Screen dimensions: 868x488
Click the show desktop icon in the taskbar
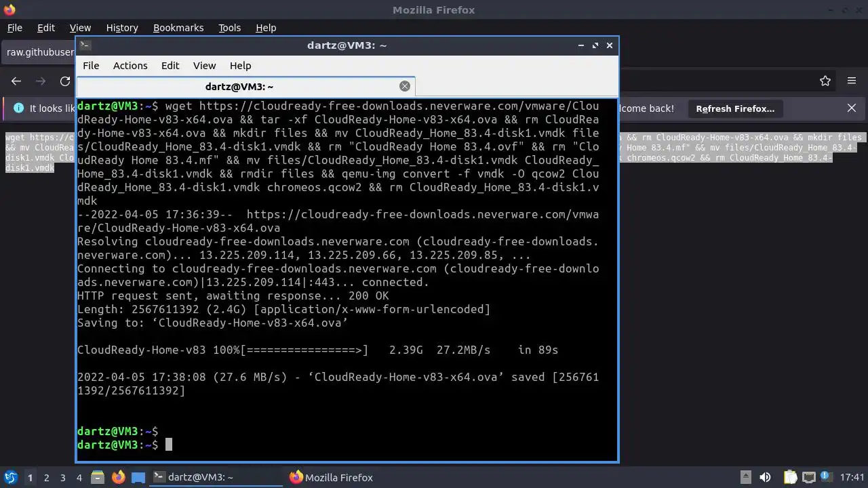pyautogui.click(x=138, y=477)
